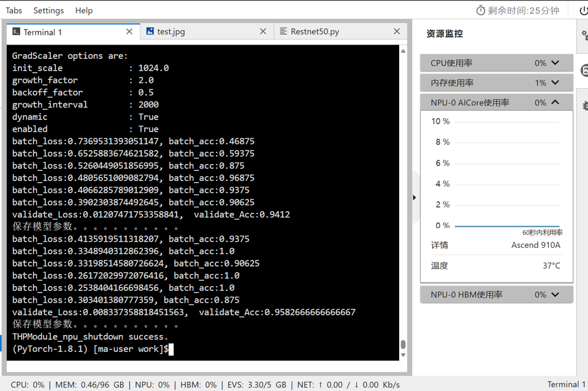The width and height of the screenshot is (588, 391).
Task: Click the growth_interval : 2000 line
Action: (85, 105)
